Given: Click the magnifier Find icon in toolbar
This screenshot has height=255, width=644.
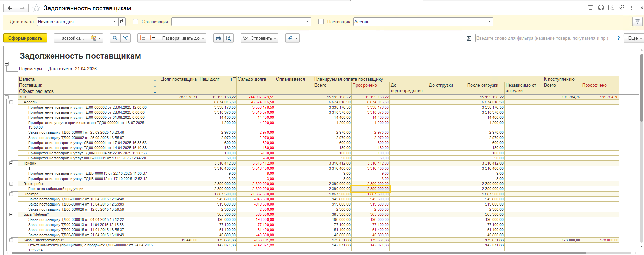Looking at the screenshot, I should point(115,38).
